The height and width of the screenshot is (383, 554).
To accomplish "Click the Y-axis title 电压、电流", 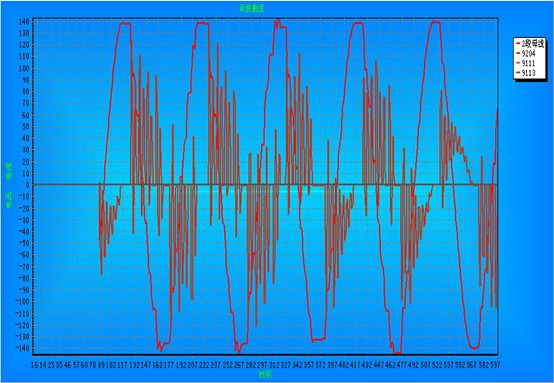I will tap(9, 185).
